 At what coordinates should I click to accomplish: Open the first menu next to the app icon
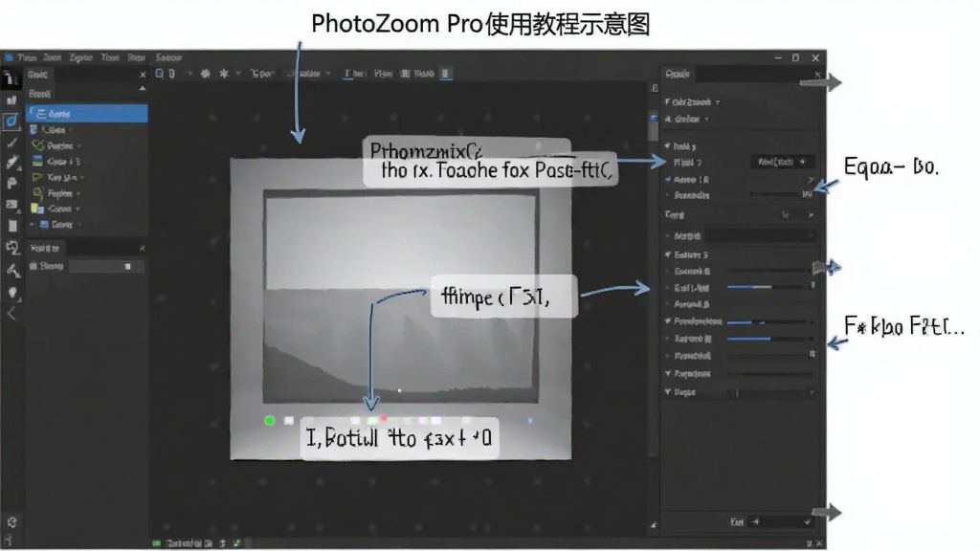[x=27, y=57]
